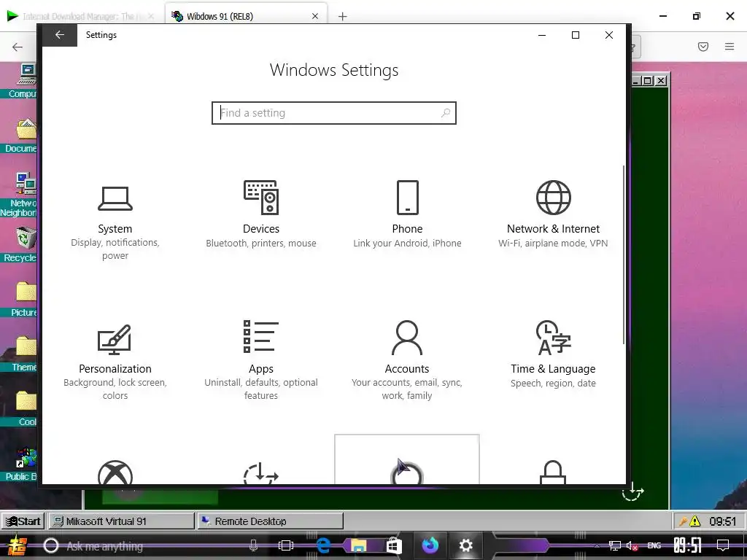Focus the 'Find a setting' search field

pyautogui.click(x=334, y=113)
